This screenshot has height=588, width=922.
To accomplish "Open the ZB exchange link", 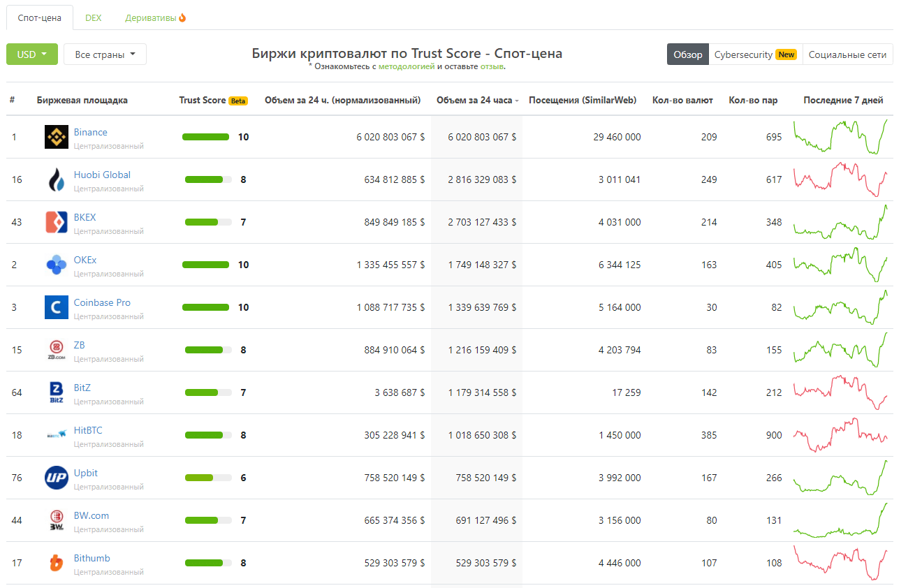I will point(80,345).
